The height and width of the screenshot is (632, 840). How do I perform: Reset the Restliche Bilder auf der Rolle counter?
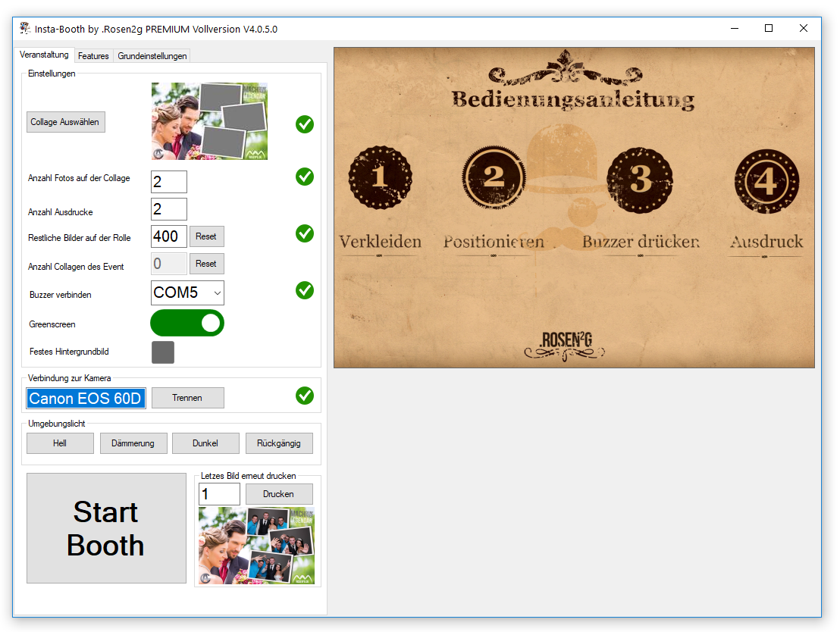pyautogui.click(x=206, y=236)
